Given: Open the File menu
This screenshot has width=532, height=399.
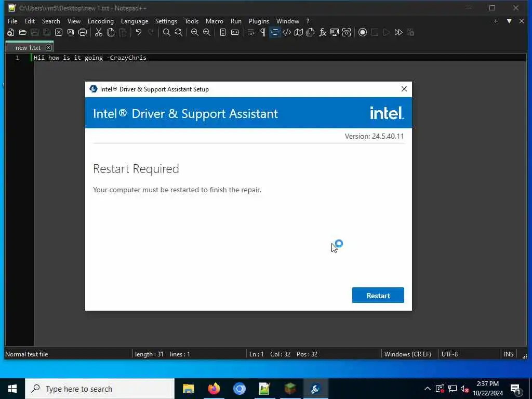Looking at the screenshot, I should click(x=12, y=21).
